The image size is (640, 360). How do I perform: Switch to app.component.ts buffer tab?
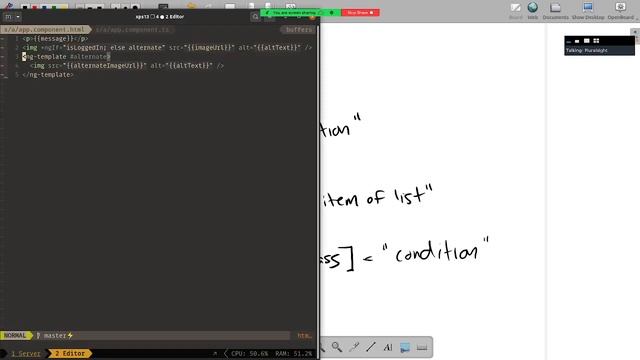pos(133,29)
